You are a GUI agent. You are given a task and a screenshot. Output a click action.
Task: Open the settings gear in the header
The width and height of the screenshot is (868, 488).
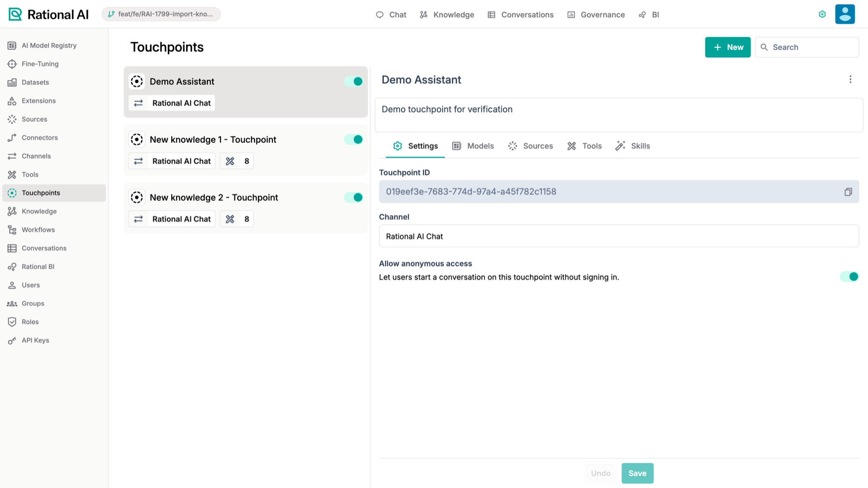pyautogui.click(x=822, y=14)
